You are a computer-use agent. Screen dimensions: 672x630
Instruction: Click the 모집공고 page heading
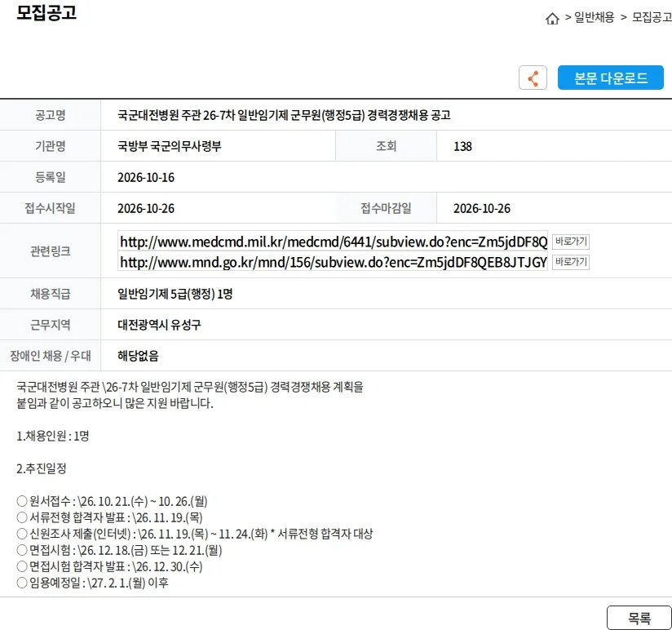tap(46, 12)
